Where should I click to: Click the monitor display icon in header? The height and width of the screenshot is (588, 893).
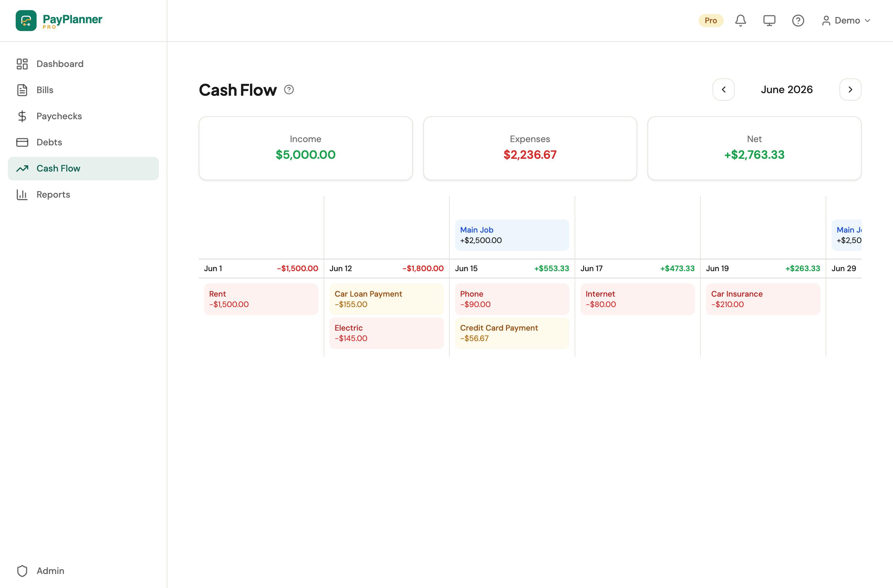[769, 21]
